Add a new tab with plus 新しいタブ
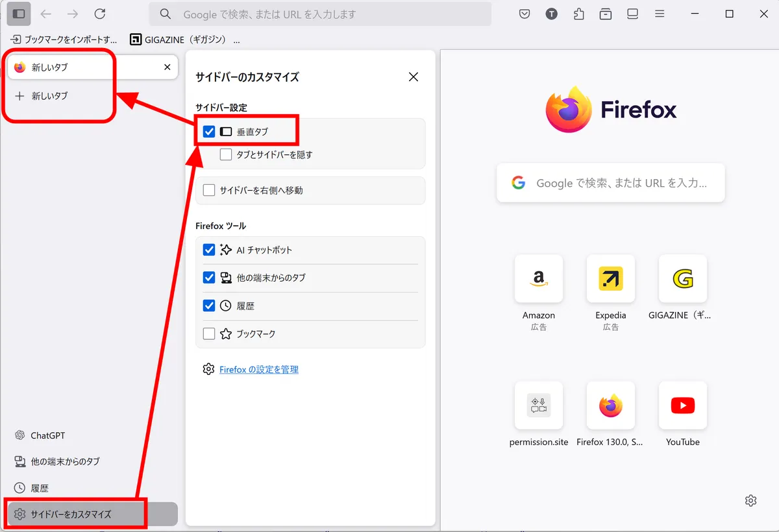Screen dimensions: 779x532 point(42,96)
